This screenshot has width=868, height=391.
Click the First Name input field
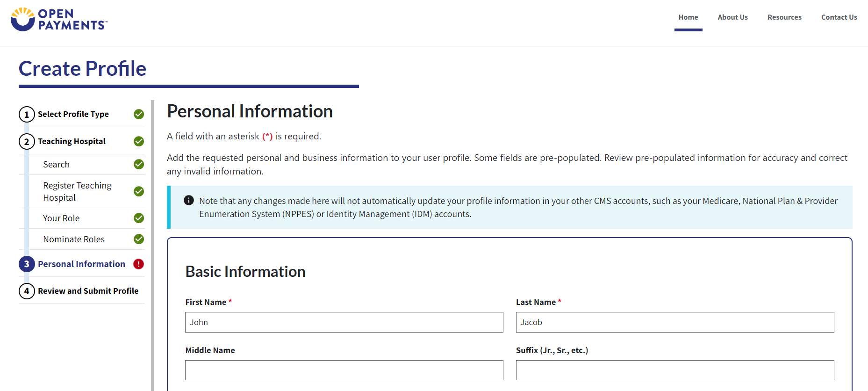click(344, 322)
